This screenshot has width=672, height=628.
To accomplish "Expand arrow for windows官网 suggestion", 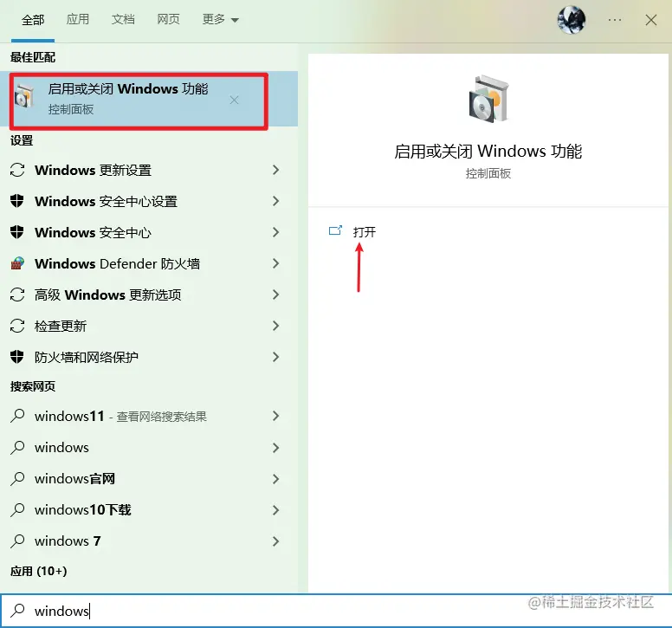I will click(276, 479).
